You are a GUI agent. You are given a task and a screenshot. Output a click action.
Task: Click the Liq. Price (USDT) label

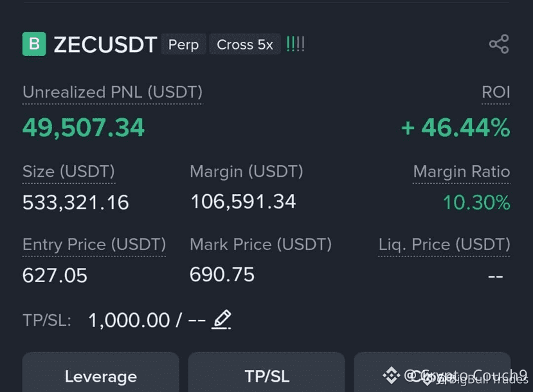pyautogui.click(x=444, y=245)
